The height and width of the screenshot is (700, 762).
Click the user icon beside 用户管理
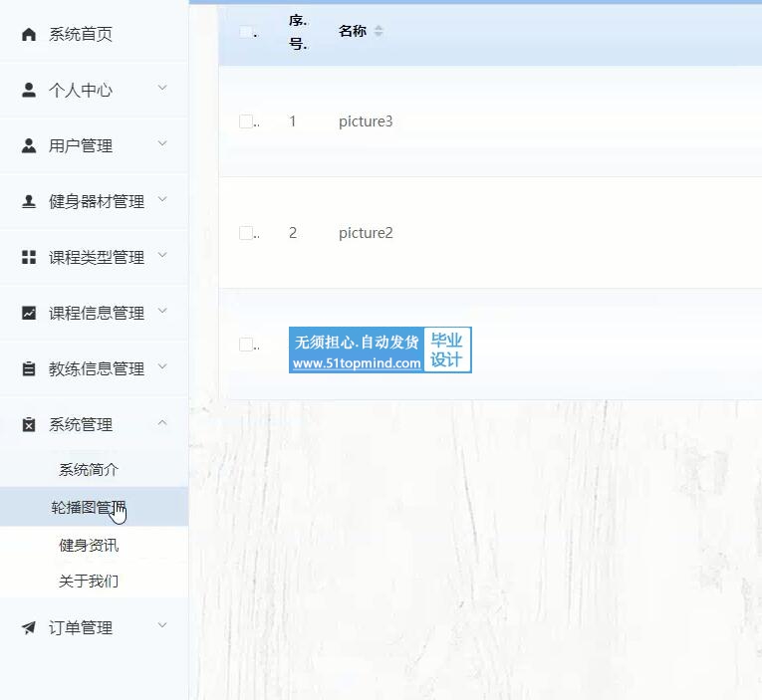coord(29,145)
